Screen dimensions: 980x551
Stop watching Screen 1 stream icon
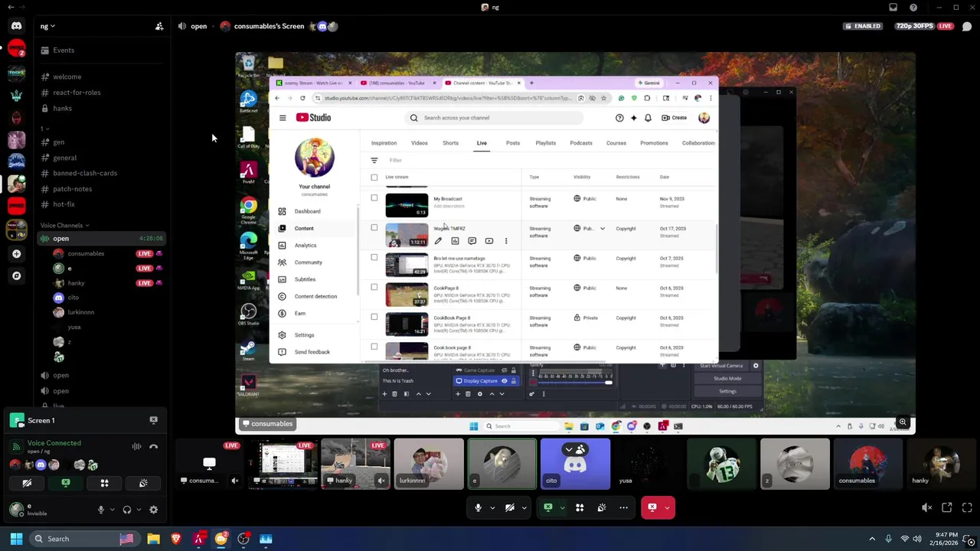pos(153,420)
